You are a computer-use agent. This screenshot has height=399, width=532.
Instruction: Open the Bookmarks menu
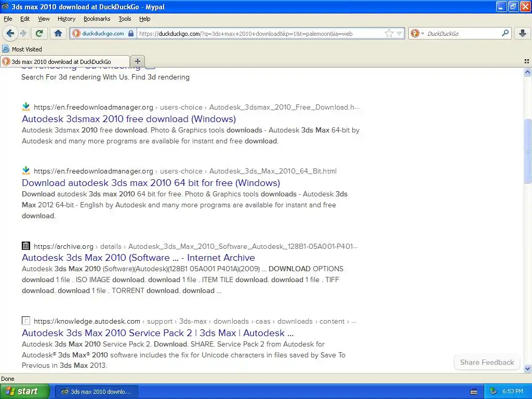coord(97,19)
